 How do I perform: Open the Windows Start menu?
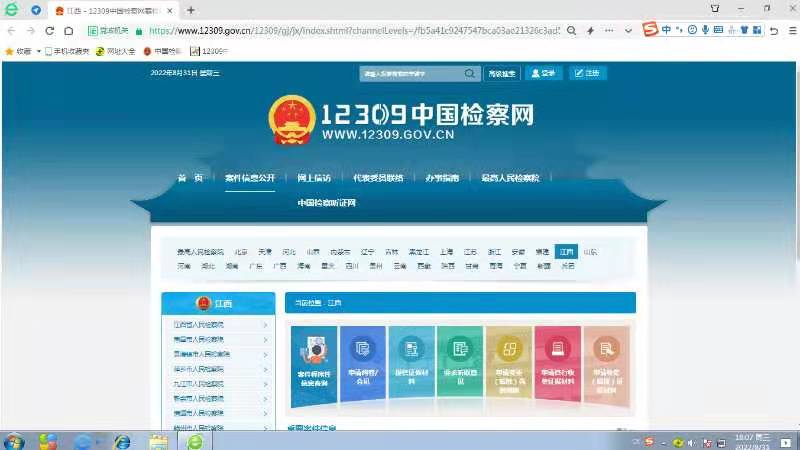click(x=14, y=441)
